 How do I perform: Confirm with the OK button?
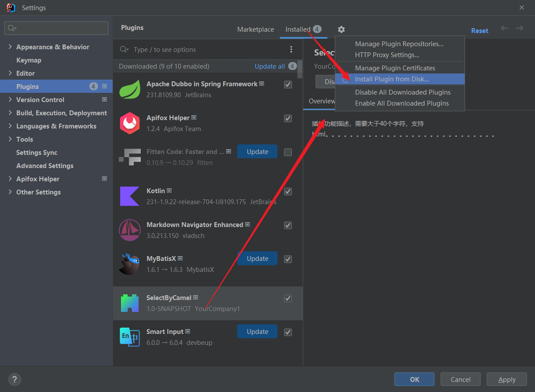click(414, 379)
